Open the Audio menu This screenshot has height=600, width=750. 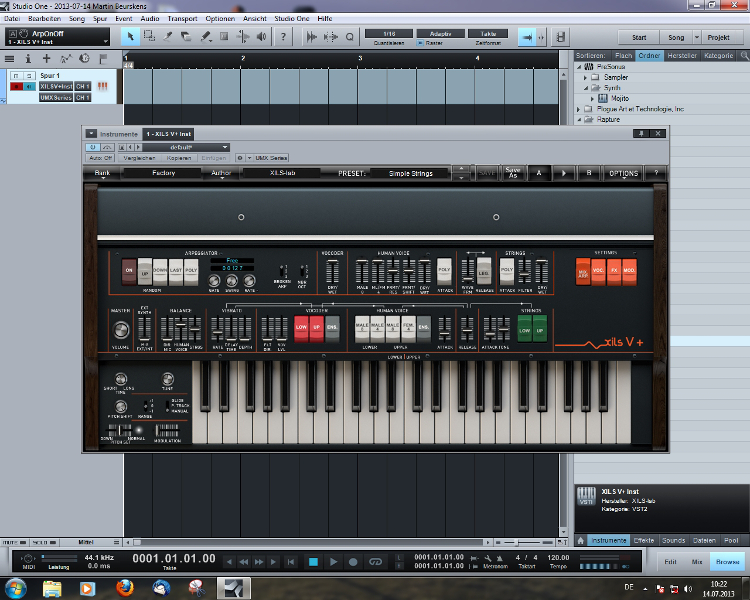click(150, 19)
